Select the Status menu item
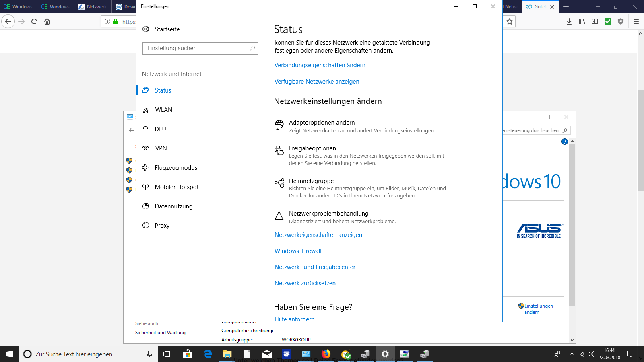Screen dimensions: 644x362 coord(163,90)
